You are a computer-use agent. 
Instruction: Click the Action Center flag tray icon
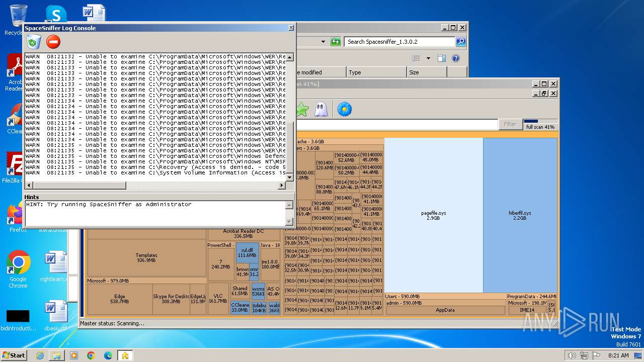point(596,355)
